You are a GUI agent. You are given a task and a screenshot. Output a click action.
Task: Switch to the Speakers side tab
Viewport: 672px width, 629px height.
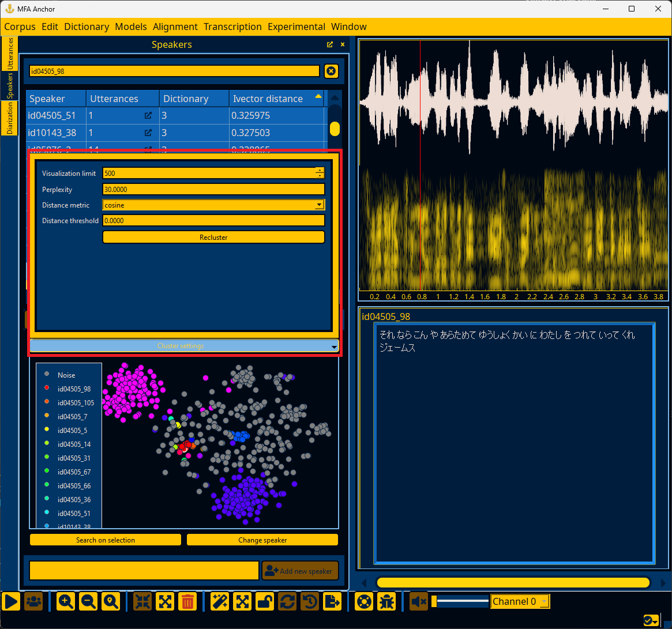coord(9,85)
